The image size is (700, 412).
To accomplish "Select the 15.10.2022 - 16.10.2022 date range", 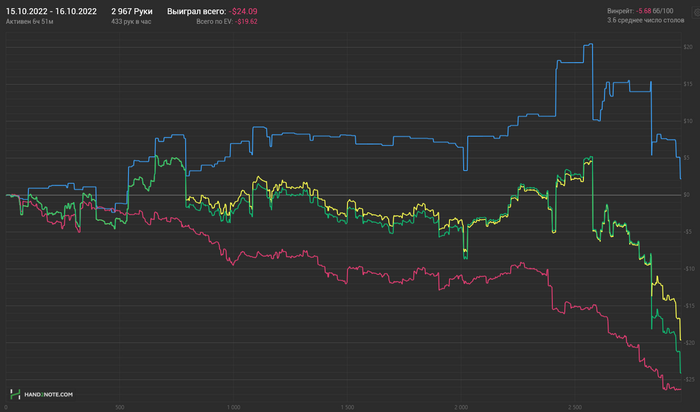I will (51, 11).
